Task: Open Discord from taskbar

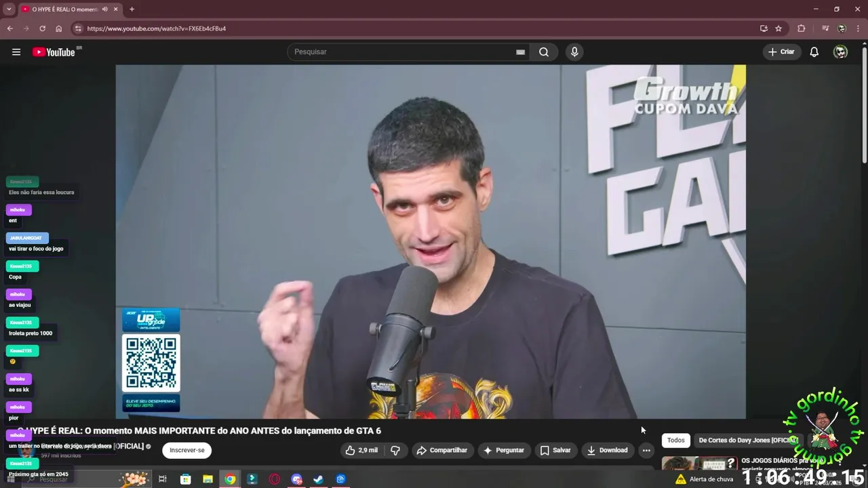Action: [x=296, y=479]
